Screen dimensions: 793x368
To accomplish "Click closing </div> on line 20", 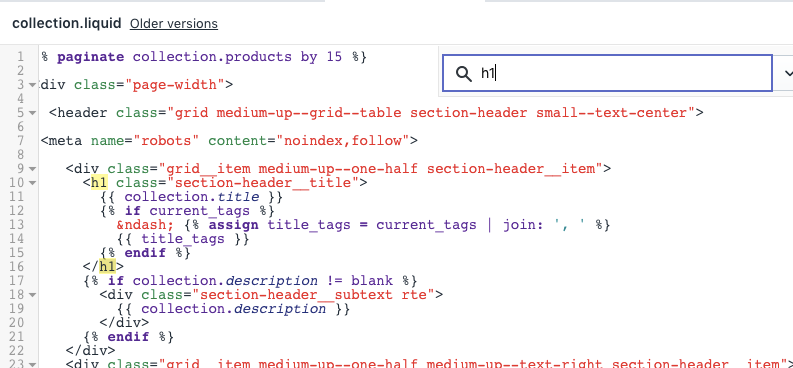I will click(124, 323).
